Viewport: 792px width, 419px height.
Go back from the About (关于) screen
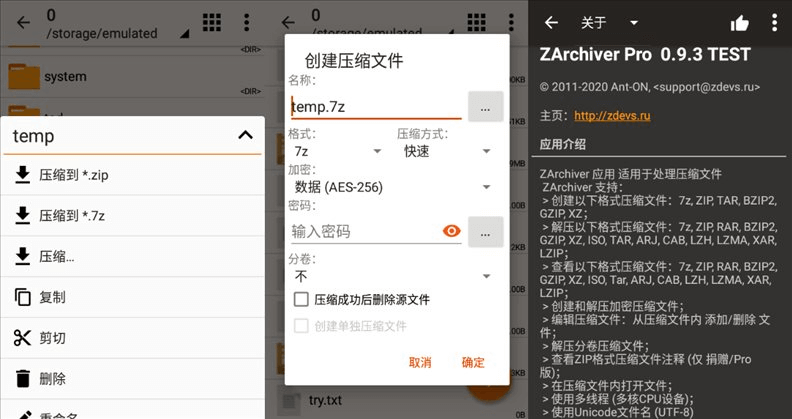[550, 23]
